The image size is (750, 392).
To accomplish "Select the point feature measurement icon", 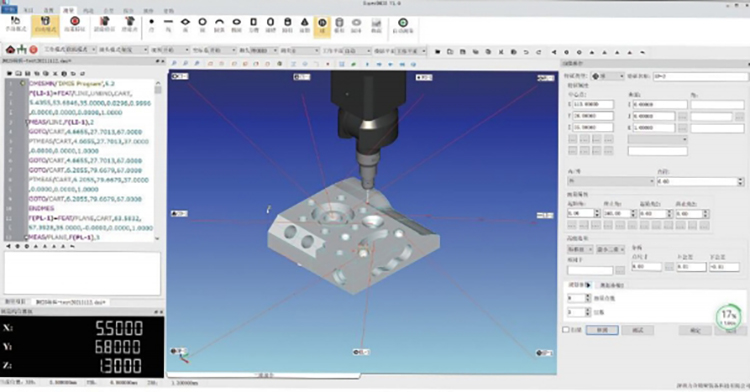I will click(152, 25).
